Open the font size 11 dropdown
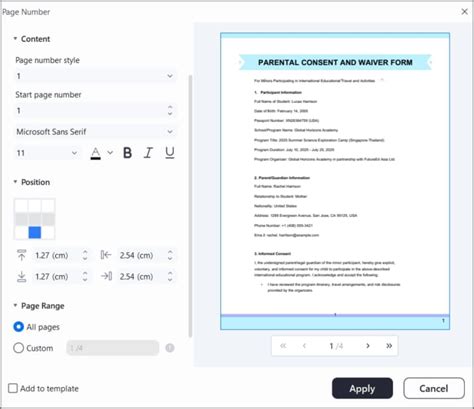Viewport: 474px width, 409px height. 47,153
